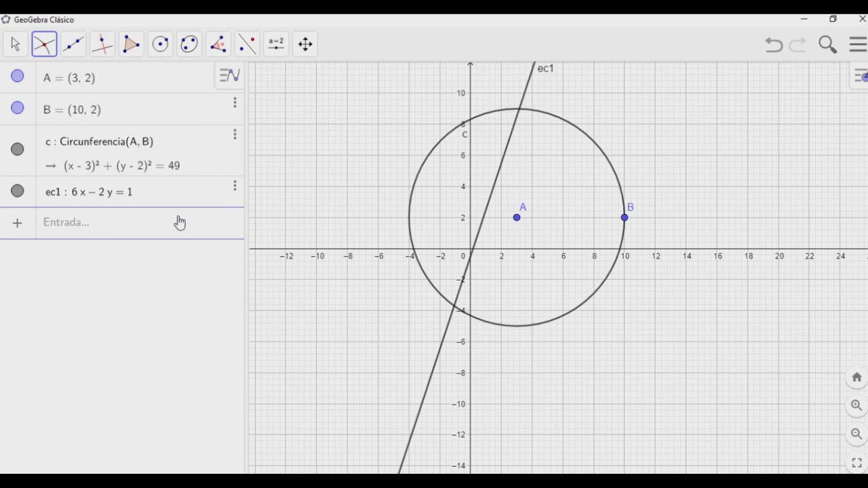Image resolution: width=868 pixels, height=488 pixels.
Task: Zoom in on the graphics view
Action: coord(856,406)
